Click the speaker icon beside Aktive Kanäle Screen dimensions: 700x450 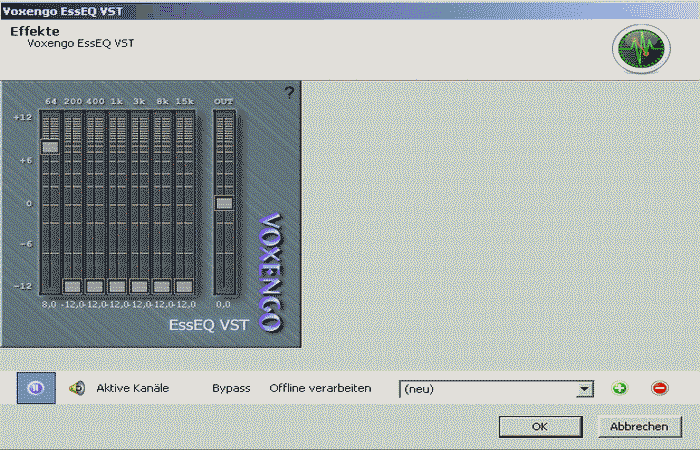point(76,388)
